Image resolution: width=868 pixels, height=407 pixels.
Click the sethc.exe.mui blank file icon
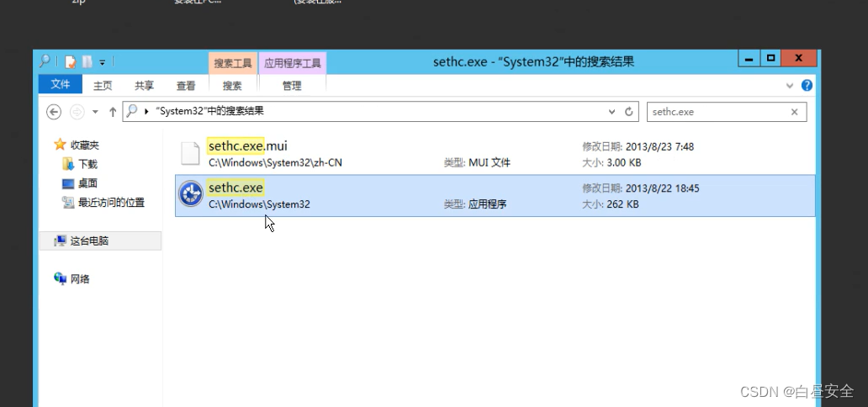(190, 153)
